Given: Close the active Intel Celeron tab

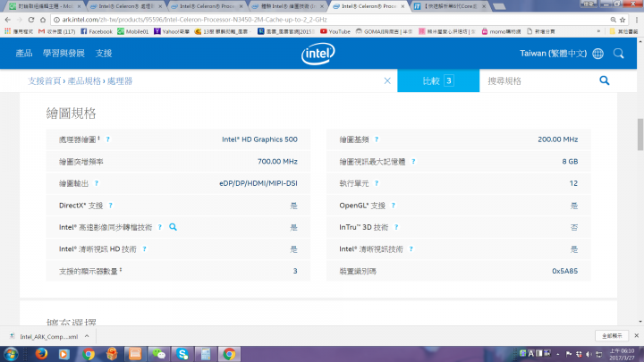Looking at the screenshot, I should pos(402,6).
